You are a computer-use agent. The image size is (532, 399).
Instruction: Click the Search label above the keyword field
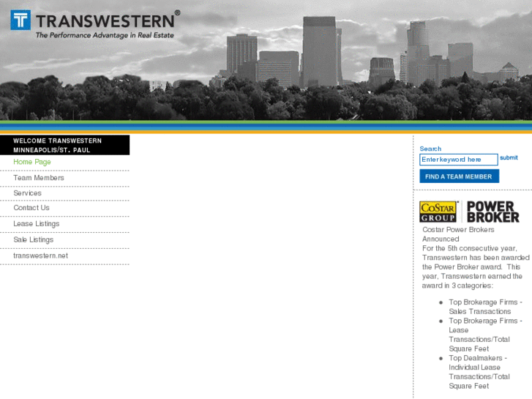pyautogui.click(x=430, y=149)
